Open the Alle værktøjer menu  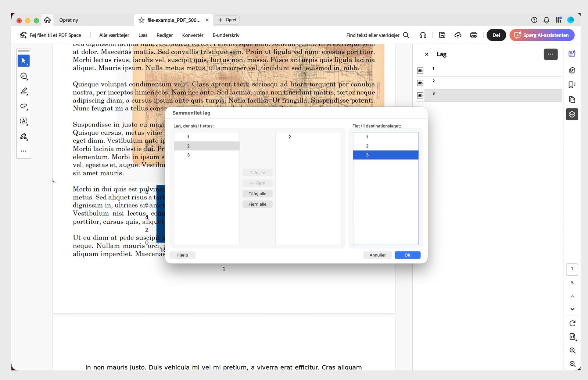point(114,35)
